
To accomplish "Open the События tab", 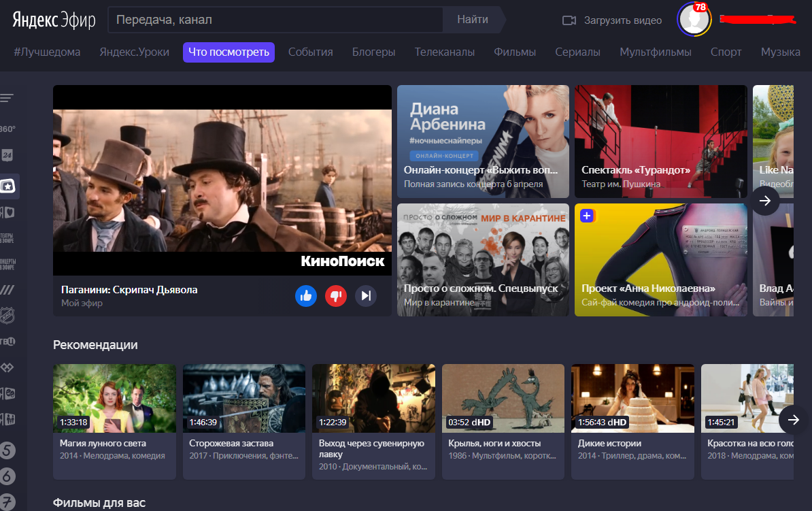I will point(311,52).
